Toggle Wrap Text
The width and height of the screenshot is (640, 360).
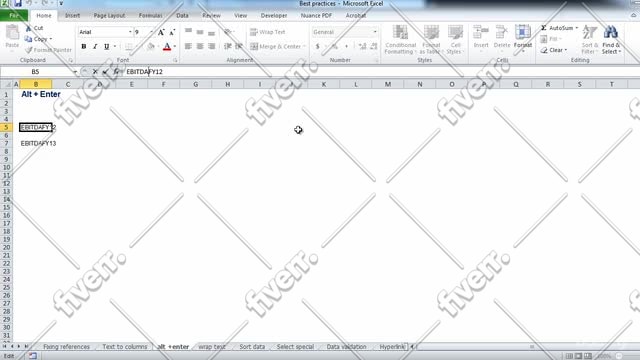(x=268, y=32)
